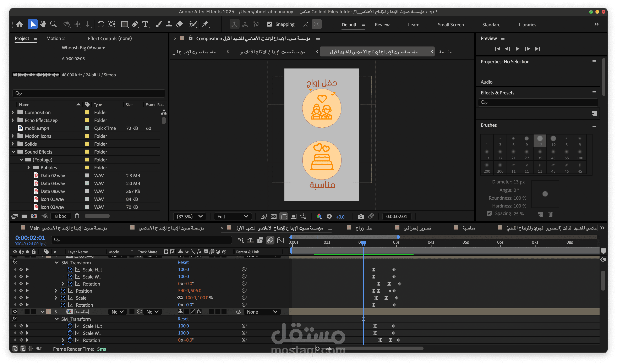Open the 33.3% magnification dropdown
The height and width of the screenshot is (364, 617).
pos(189,216)
